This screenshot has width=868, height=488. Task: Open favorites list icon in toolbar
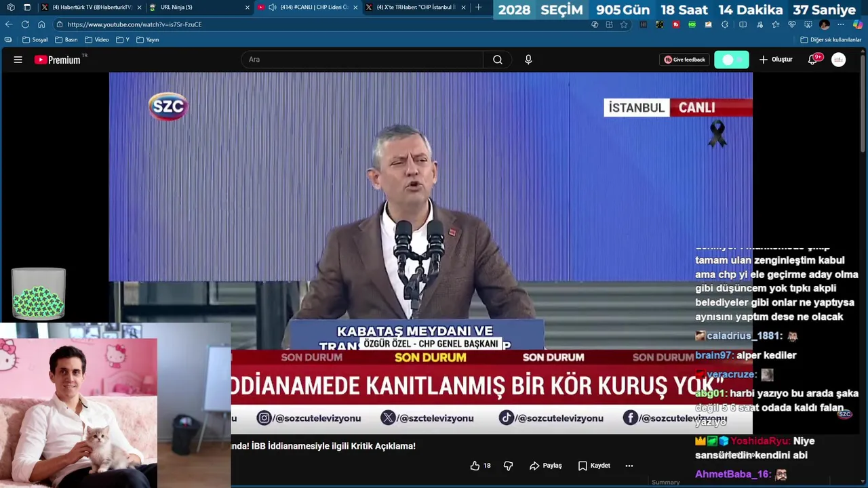[776, 24]
